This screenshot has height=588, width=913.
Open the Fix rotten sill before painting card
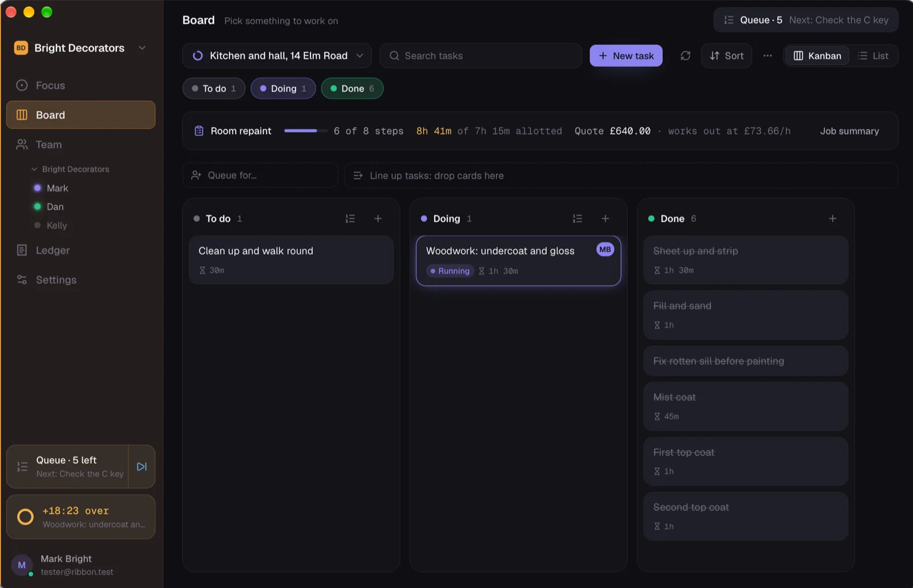click(x=745, y=361)
